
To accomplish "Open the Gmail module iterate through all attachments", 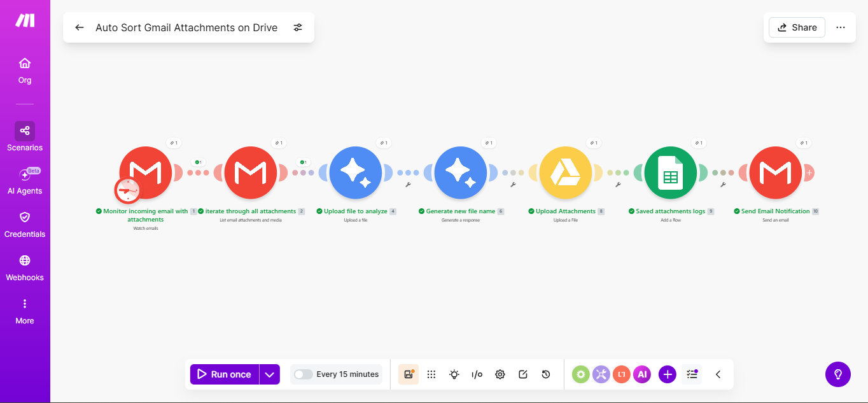I will (251, 173).
